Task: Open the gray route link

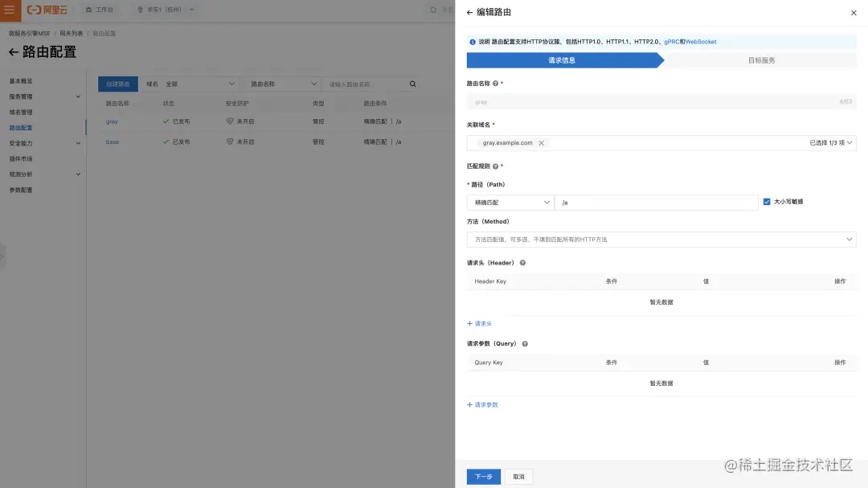Action: pyautogui.click(x=112, y=122)
